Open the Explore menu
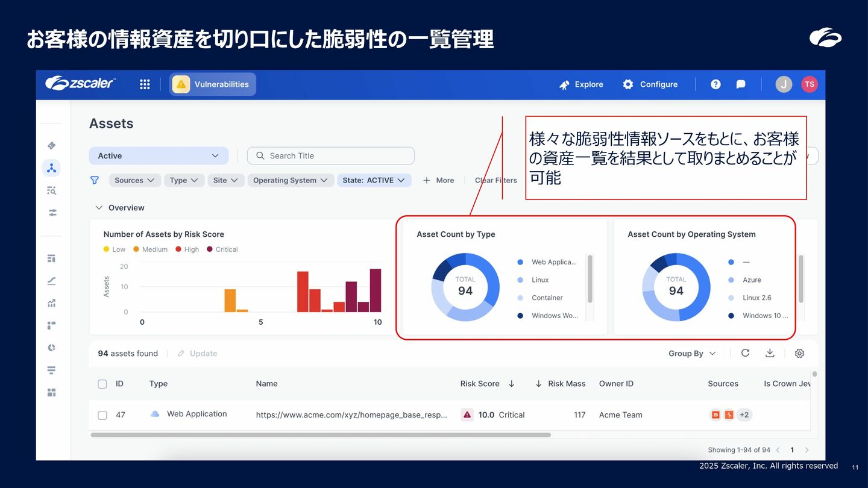The width and height of the screenshot is (868, 488). click(x=581, y=84)
